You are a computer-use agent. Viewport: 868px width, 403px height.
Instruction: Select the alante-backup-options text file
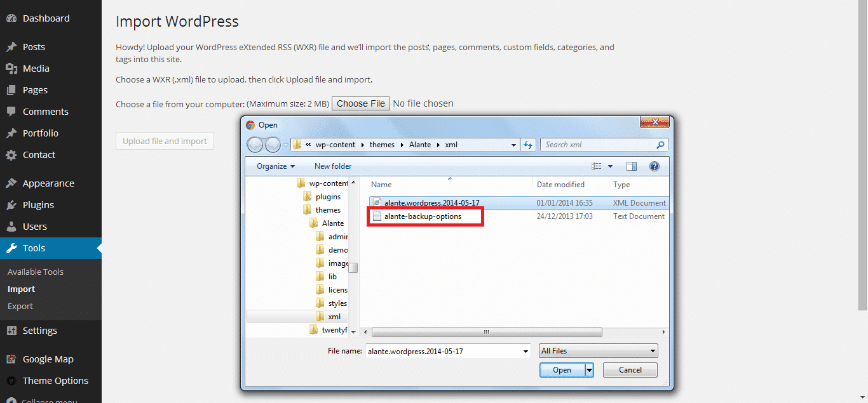click(x=423, y=216)
